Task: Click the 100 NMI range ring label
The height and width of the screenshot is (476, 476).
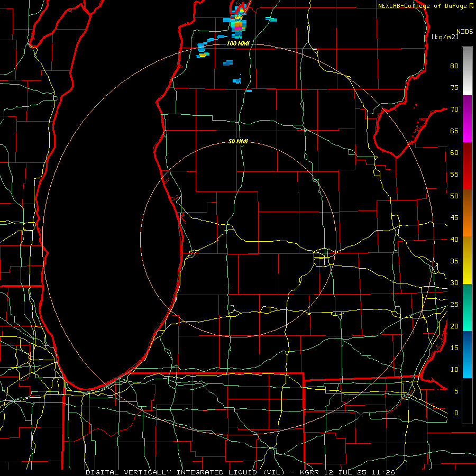Action: [x=238, y=44]
